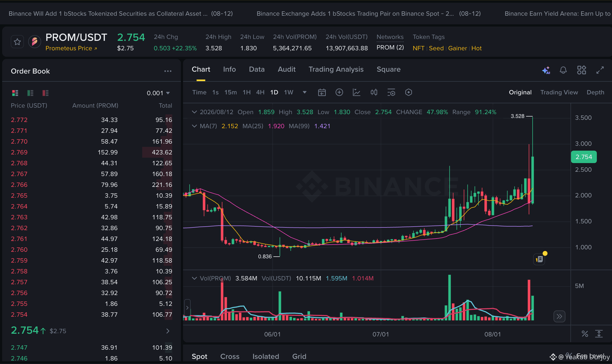
Task: Switch chart to Depth view
Action: 595,92
